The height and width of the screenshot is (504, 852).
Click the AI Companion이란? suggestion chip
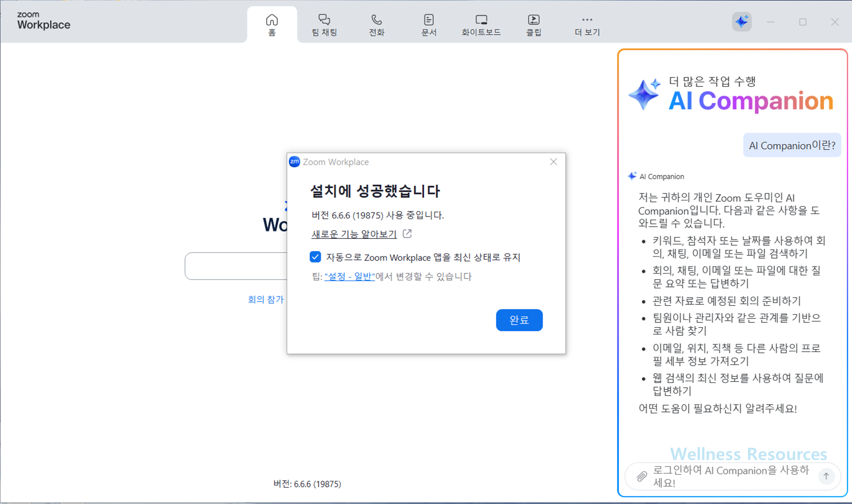pos(792,145)
